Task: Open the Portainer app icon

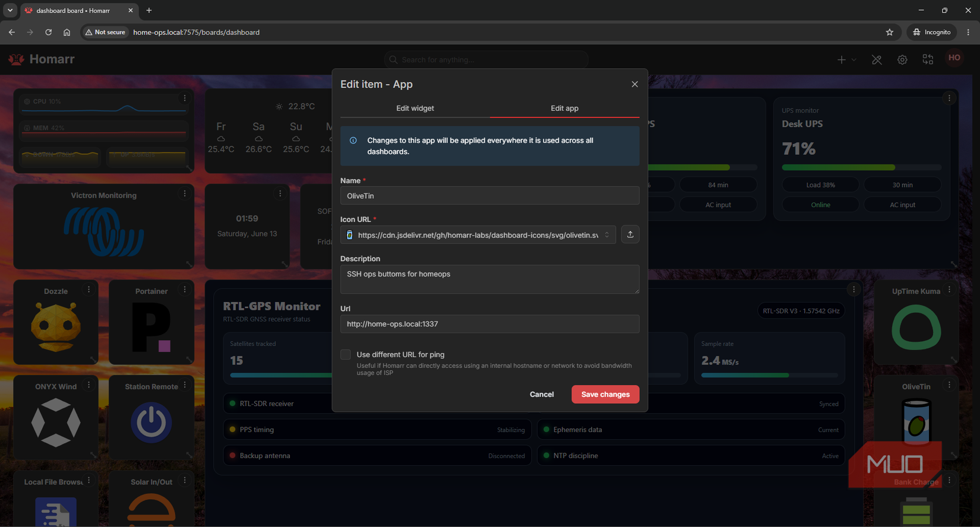Action: (x=151, y=326)
